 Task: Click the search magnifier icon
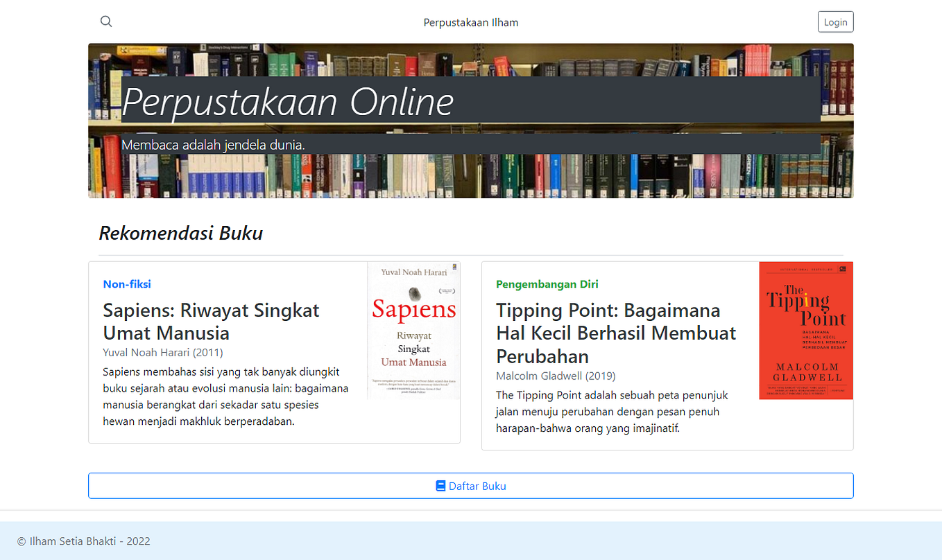(105, 21)
